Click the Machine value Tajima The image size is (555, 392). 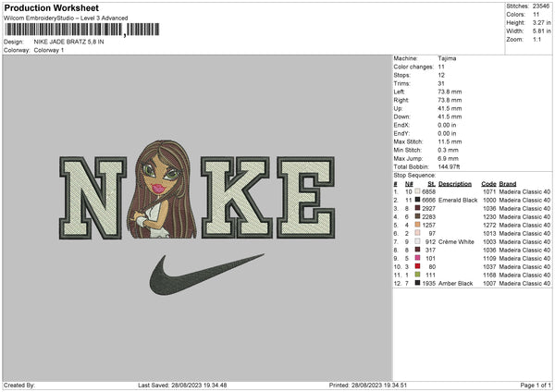[446, 58]
